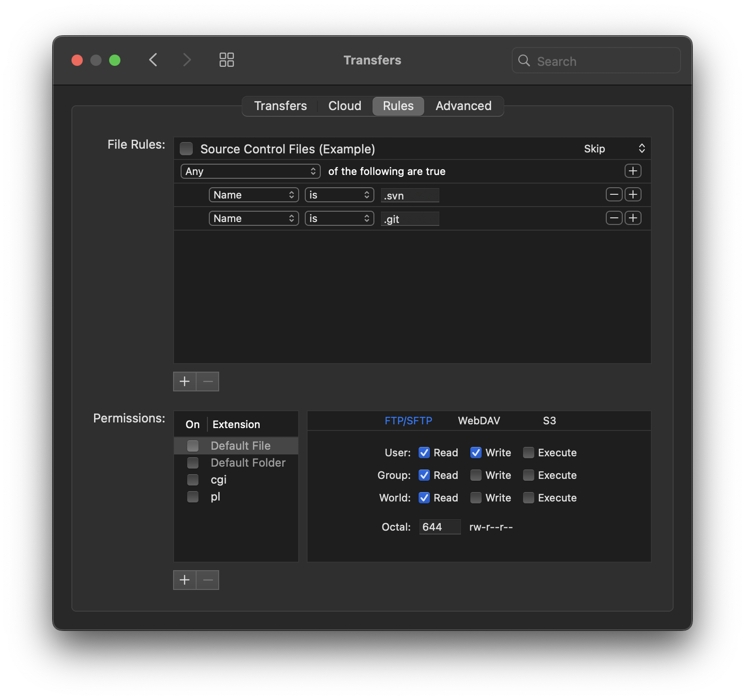
Task: Select S3 permissions tab
Action: 549,421
